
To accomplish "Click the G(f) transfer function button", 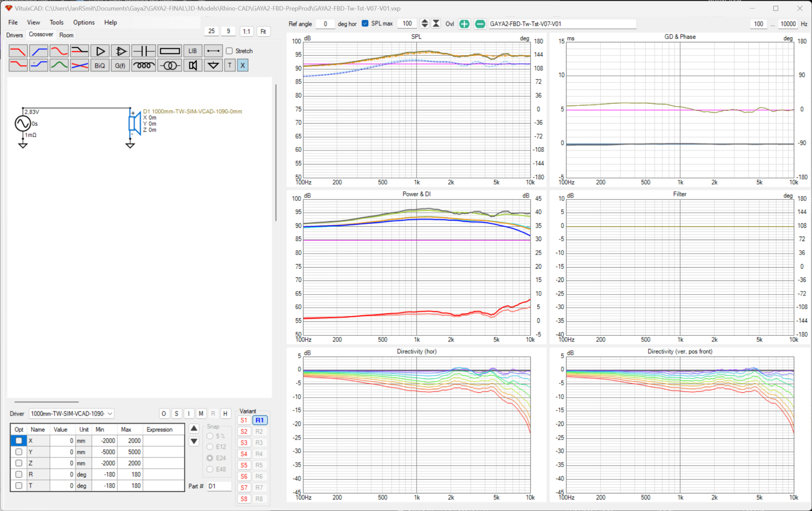I will point(120,65).
